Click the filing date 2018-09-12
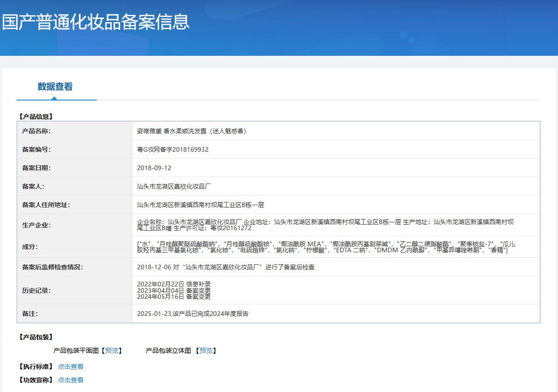Viewport: 558px width, 392px height. 154,168
